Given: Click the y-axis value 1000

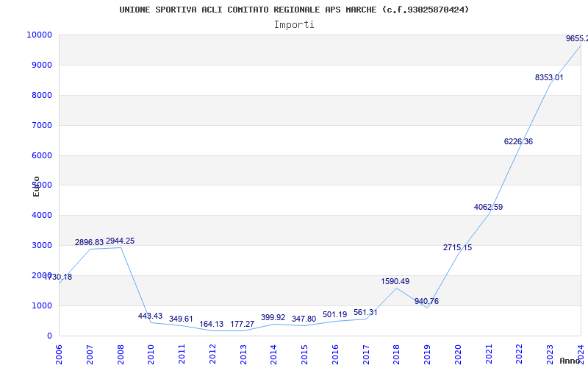Looking at the screenshot, I should tap(41, 305).
